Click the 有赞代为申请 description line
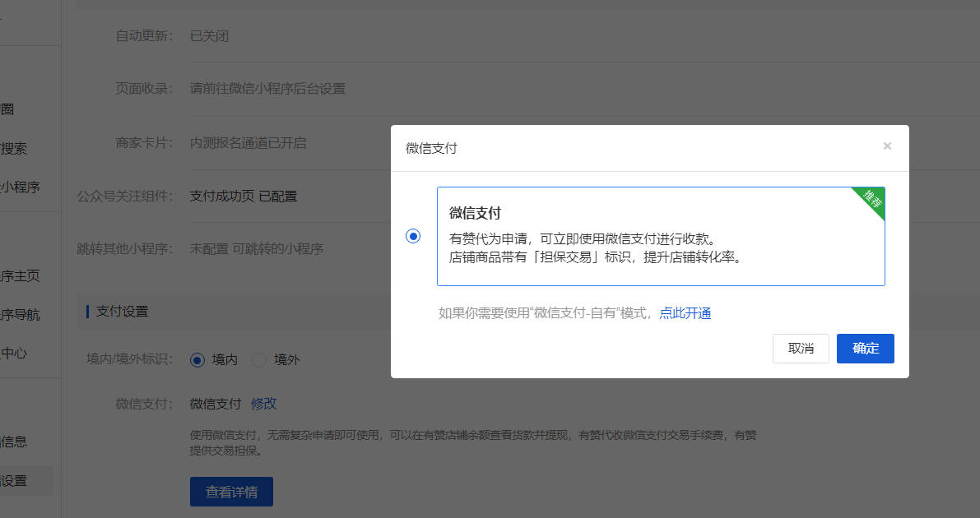980x518 pixels. pyautogui.click(x=583, y=238)
